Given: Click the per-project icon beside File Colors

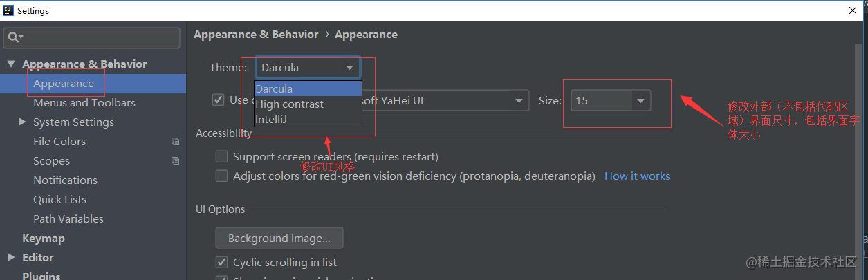Looking at the screenshot, I should (175, 142).
